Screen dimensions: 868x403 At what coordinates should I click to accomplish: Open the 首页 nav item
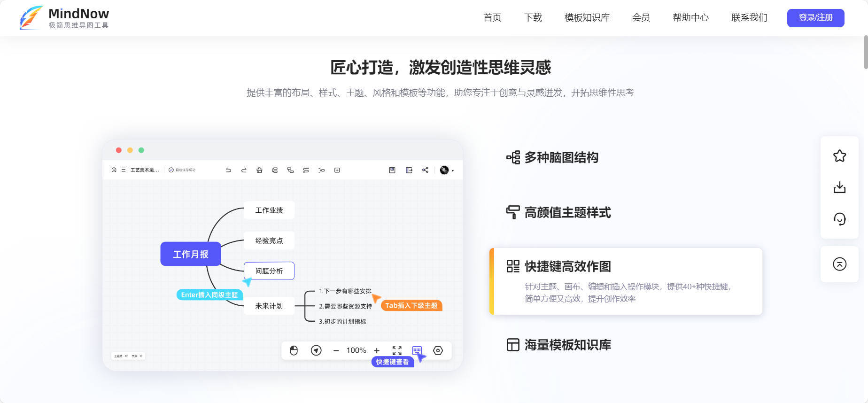492,18
